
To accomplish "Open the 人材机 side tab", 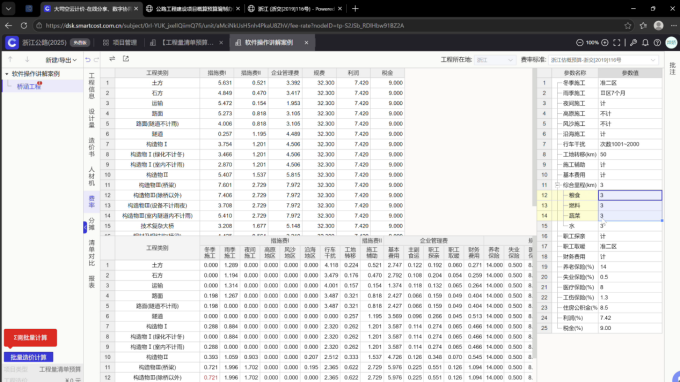I will click(92, 176).
